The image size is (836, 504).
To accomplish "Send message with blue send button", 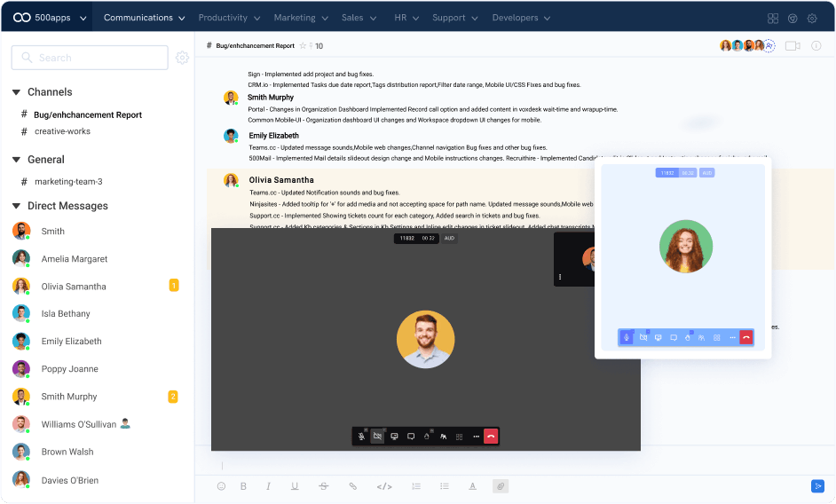I will point(817,485).
